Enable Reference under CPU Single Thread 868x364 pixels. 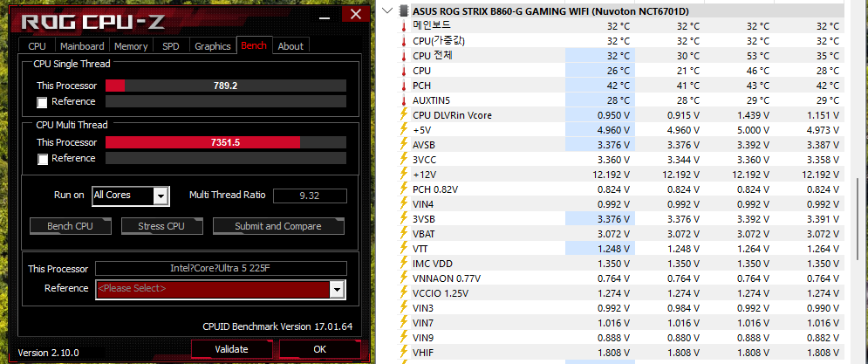coord(42,102)
